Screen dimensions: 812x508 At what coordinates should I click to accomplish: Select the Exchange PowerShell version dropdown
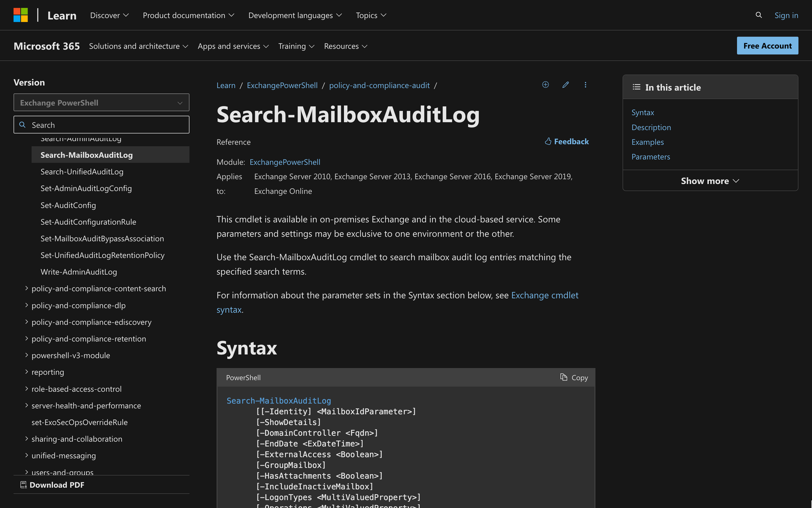coord(101,102)
